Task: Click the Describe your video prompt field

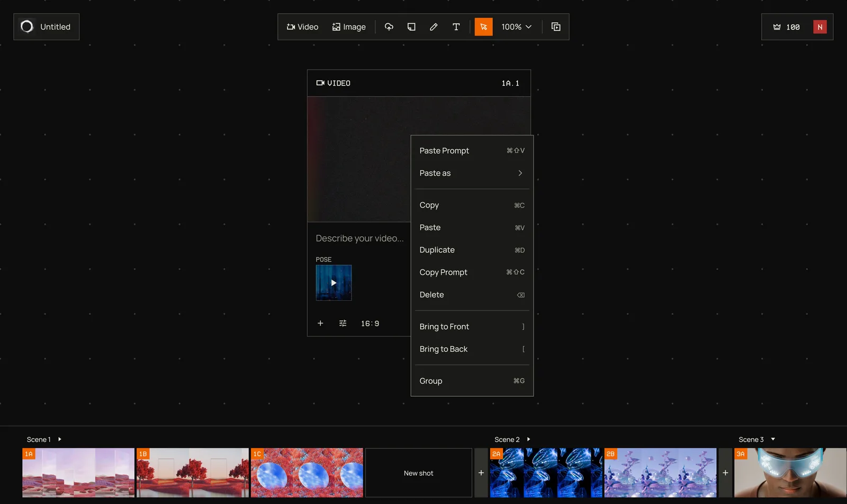Action: 360,238
